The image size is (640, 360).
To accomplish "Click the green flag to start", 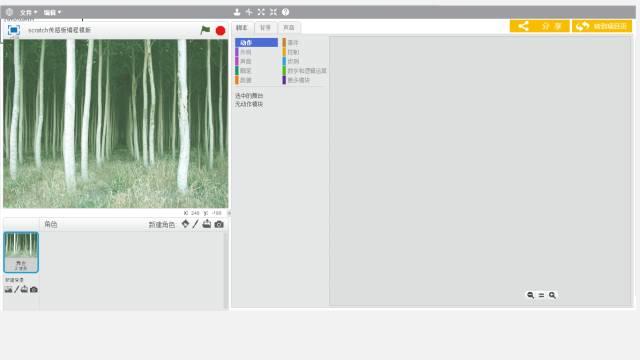I will [x=205, y=30].
